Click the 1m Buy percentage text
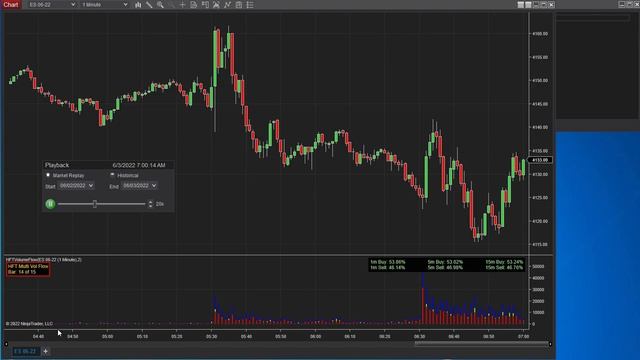The image size is (640, 360). [388, 262]
